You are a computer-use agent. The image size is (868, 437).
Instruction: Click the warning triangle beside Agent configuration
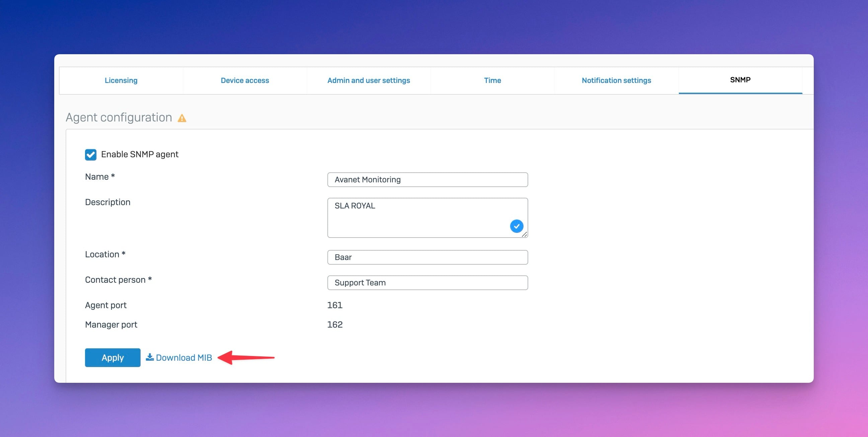point(182,118)
